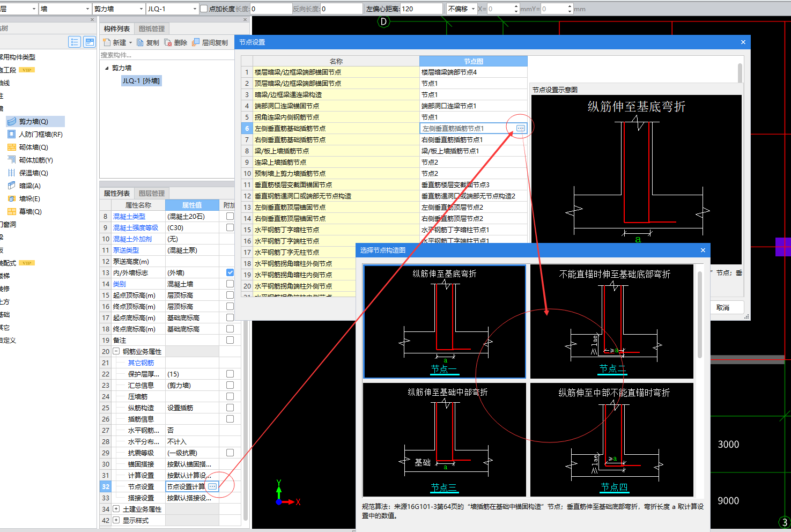Switch to 属性列表 tab

point(117,194)
